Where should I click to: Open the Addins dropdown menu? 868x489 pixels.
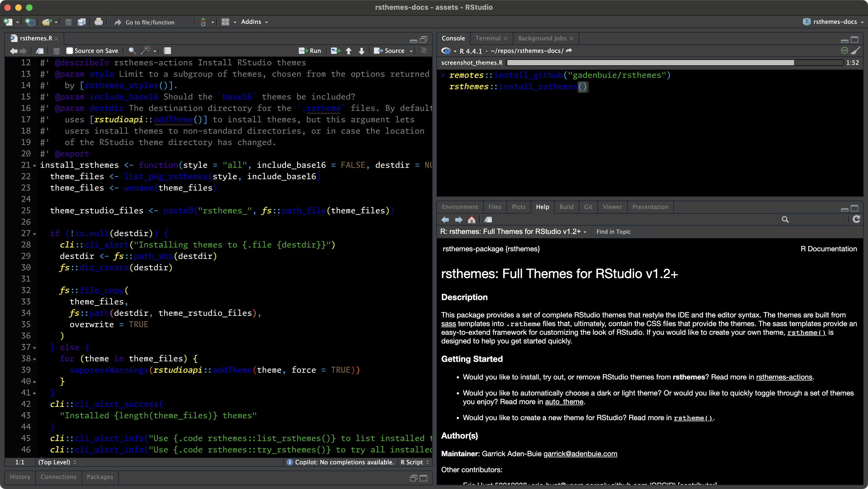pos(254,22)
